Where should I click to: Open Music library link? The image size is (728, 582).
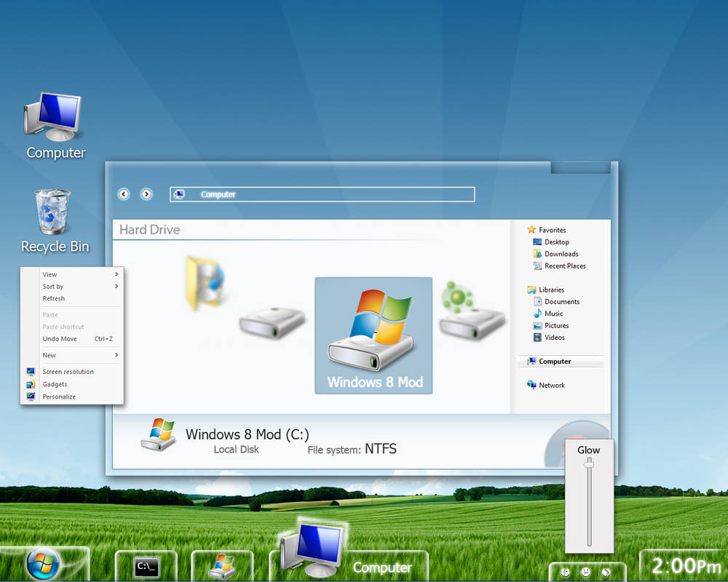pos(553,314)
